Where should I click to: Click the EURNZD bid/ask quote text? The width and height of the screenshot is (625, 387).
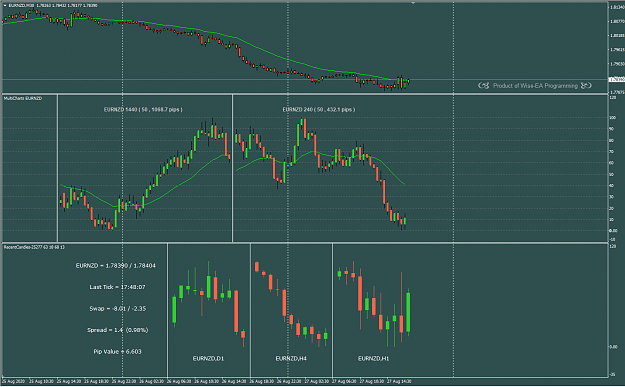(116, 265)
